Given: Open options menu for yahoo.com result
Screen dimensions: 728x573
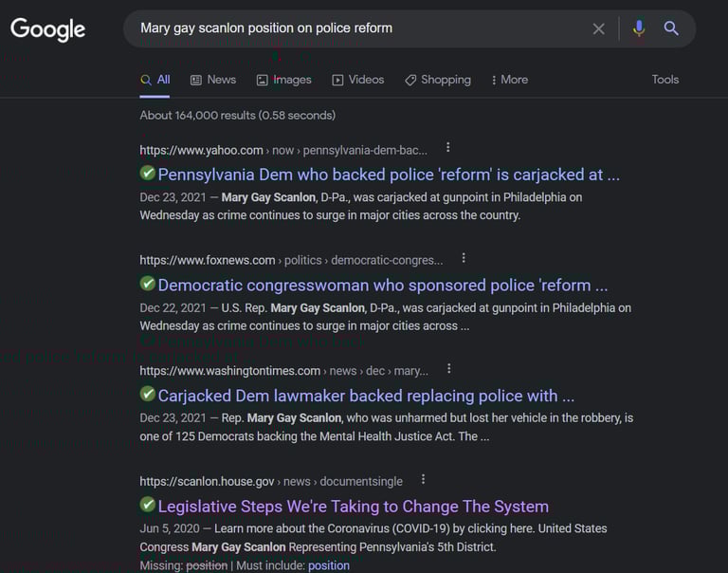Looking at the screenshot, I should click(x=447, y=147).
